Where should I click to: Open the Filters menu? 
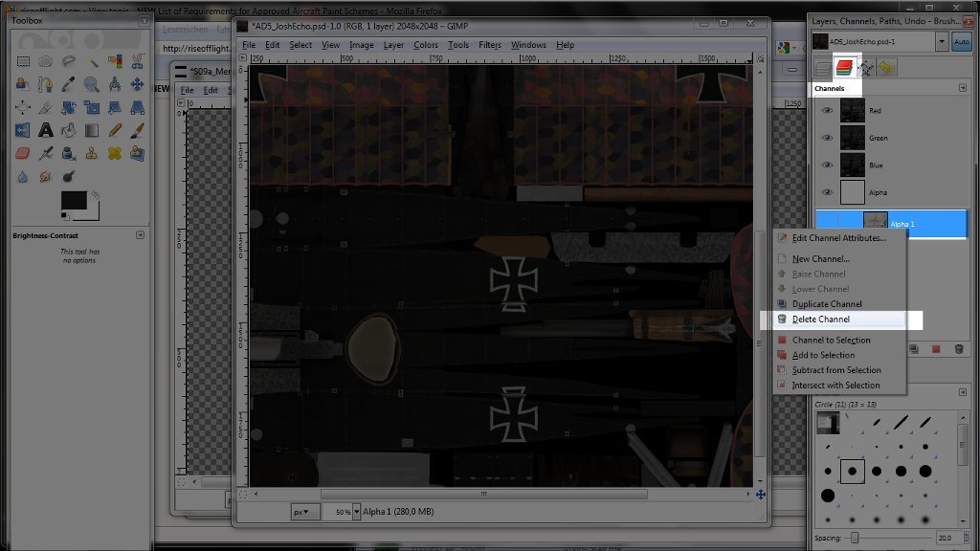coord(490,45)
